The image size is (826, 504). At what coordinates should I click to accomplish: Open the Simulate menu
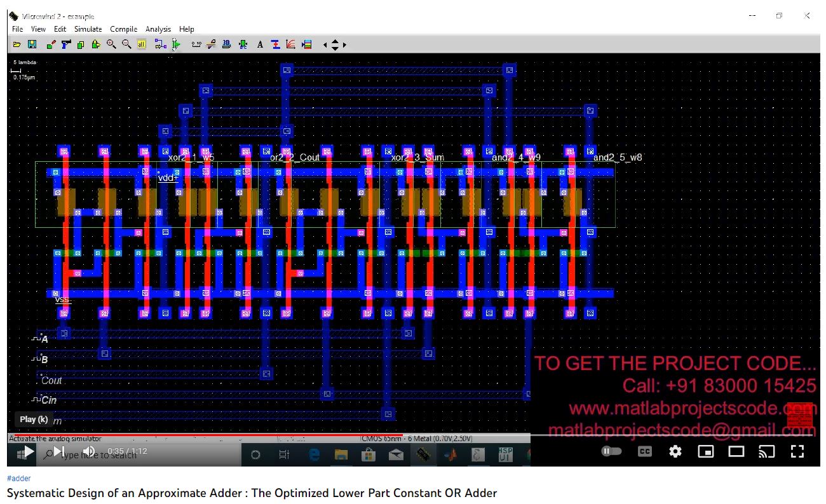(88, 29)
